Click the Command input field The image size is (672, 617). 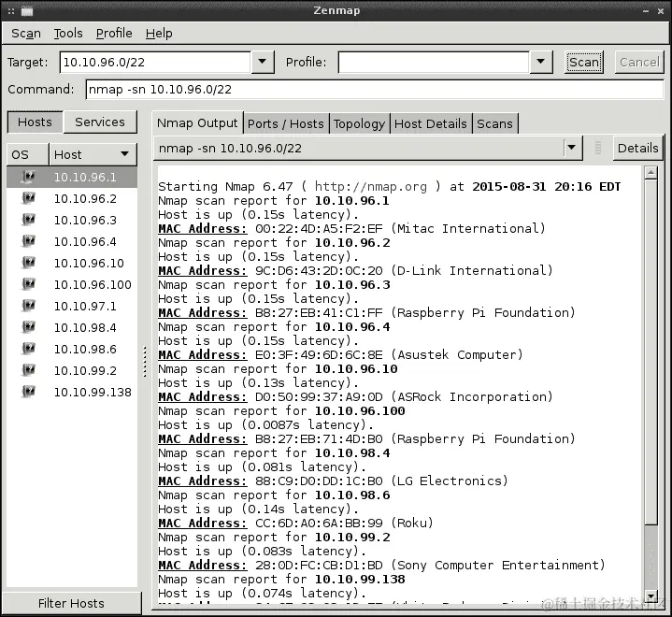tap(375, 89)
